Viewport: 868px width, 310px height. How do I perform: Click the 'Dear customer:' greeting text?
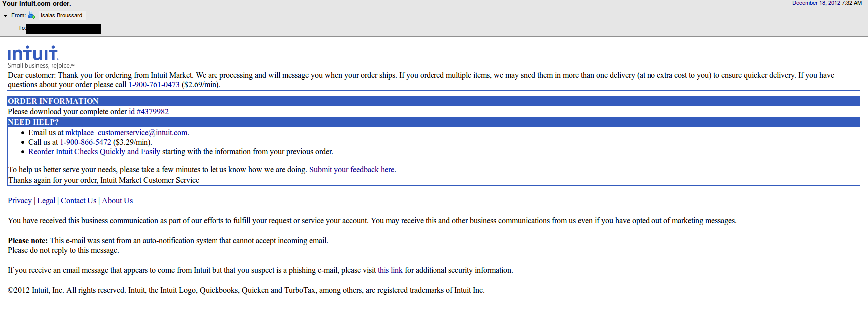(32, 75)
